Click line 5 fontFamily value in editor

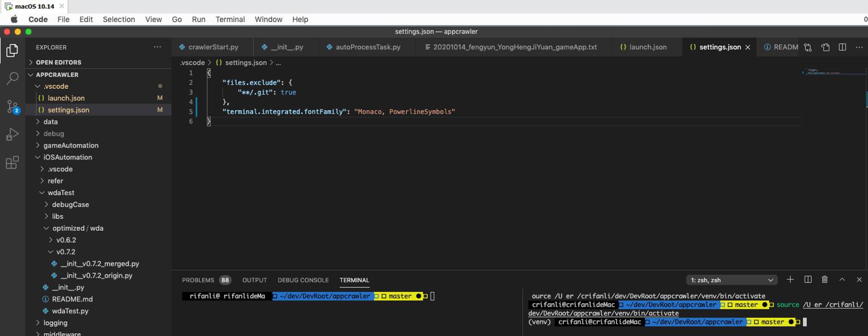coord(405,111)
